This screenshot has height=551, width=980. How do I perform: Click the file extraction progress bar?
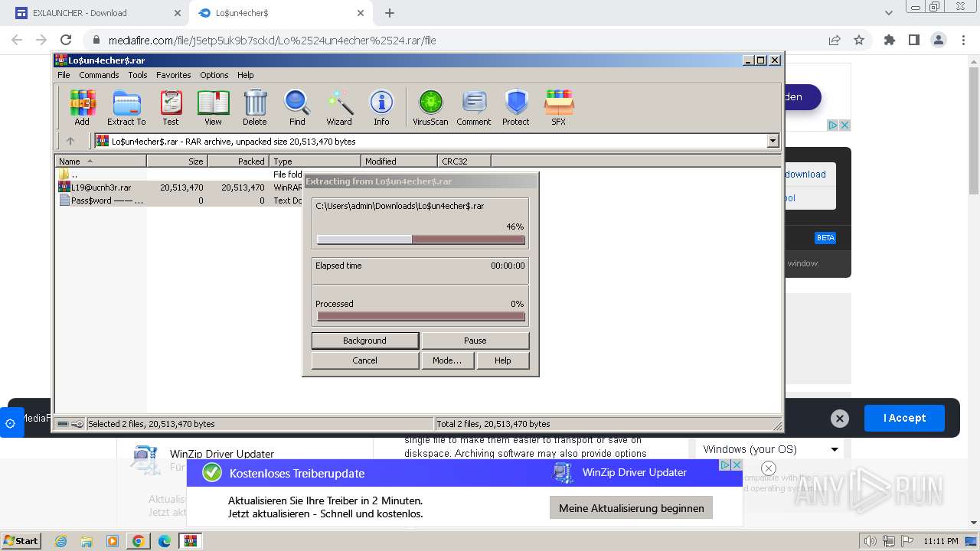[x=421, y=240]
